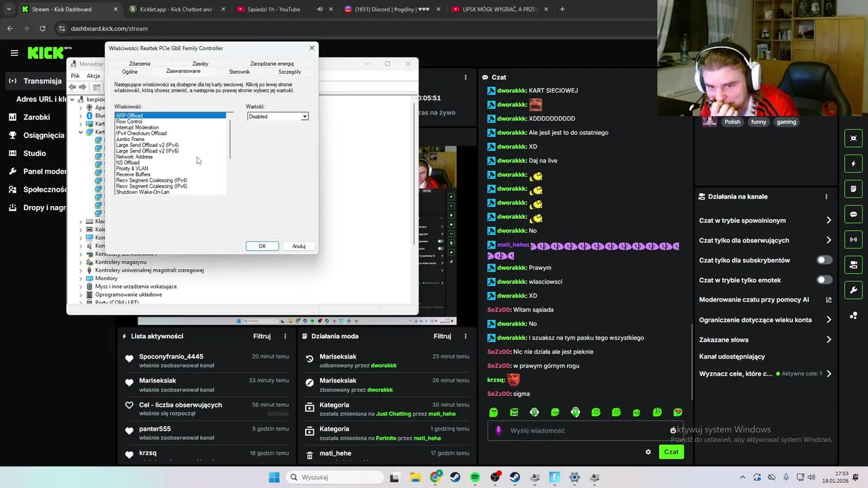Open File Explorer from the taskbar
Viewport: 868px width, 488px height.
click(414, 477)
